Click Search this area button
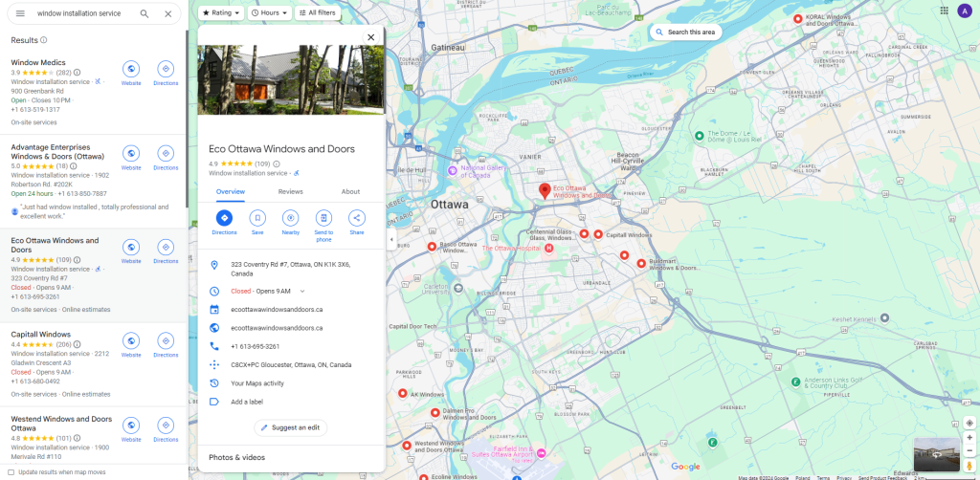The height and width of the screenshot is (480, 980). click(685, 32)
